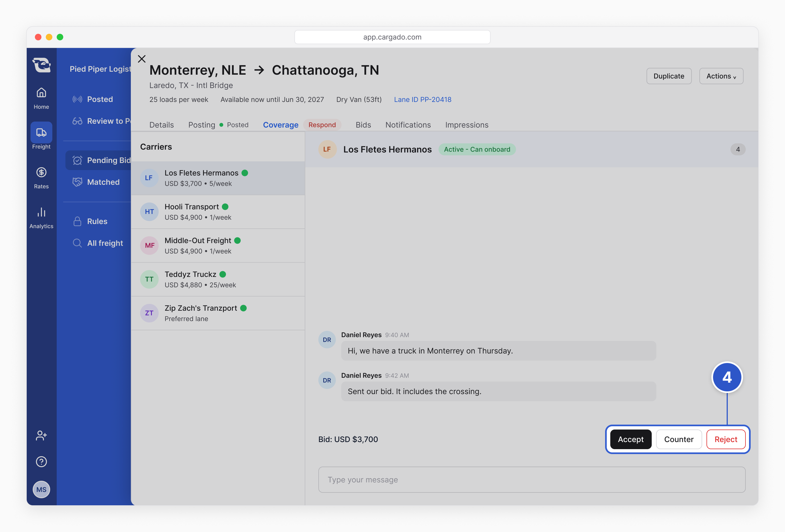This screenshot has height=532, width=785.
Task: Switch to the Posting tab
Action: 202,125
